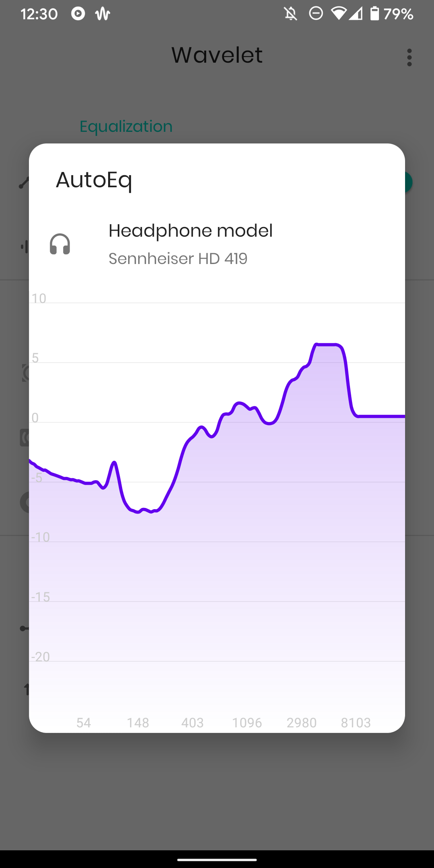Tap the Wavelet waveform status bar icon
The width and height of the screenshot is (434, 868).
(102, 14)
